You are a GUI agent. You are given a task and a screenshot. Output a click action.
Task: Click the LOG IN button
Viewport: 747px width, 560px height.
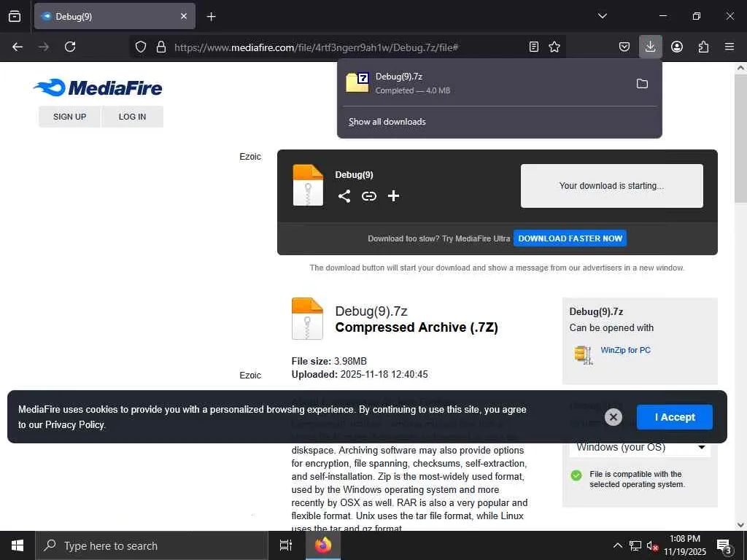tap(132, 117)
